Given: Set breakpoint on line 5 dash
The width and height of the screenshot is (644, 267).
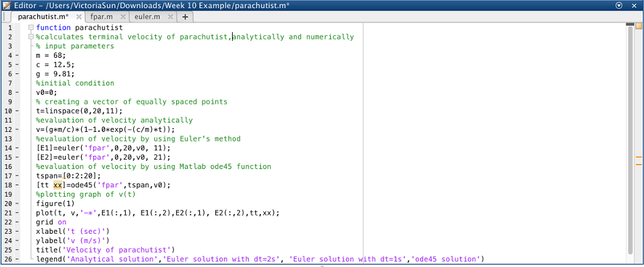Looking at the screenshot, I should 17,64.
